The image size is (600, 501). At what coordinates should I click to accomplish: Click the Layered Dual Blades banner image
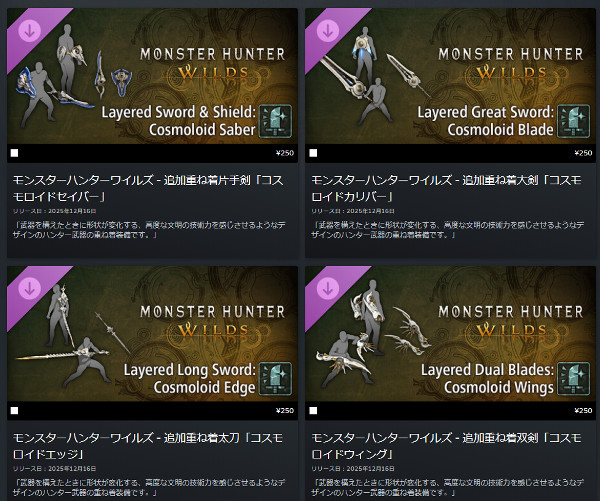[x=450, y=334]
